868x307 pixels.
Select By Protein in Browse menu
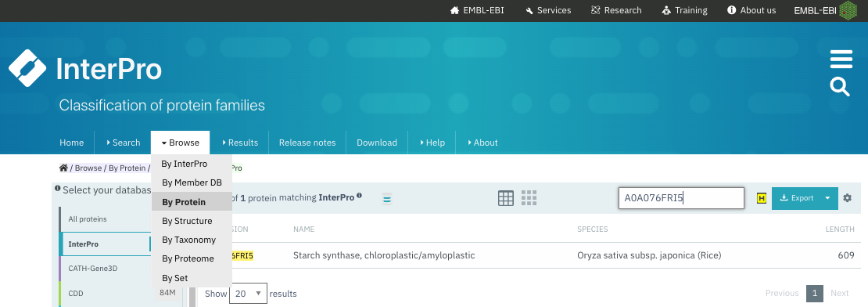coord(192,202)
